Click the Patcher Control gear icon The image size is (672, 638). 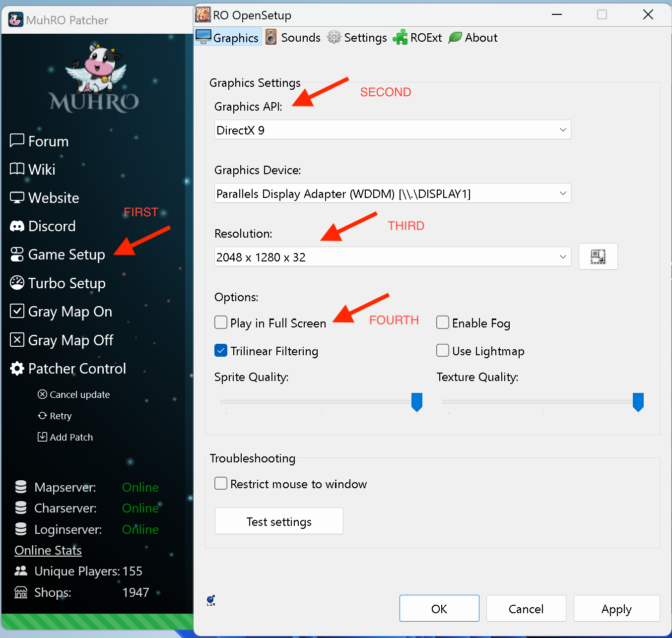tap(17, 369)
